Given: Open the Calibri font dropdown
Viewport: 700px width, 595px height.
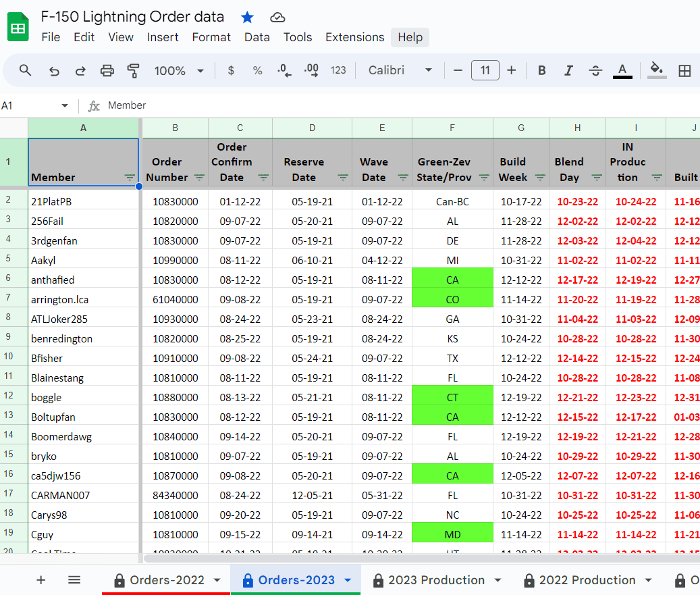Looking at the screenshot, I should coord(400,70).
